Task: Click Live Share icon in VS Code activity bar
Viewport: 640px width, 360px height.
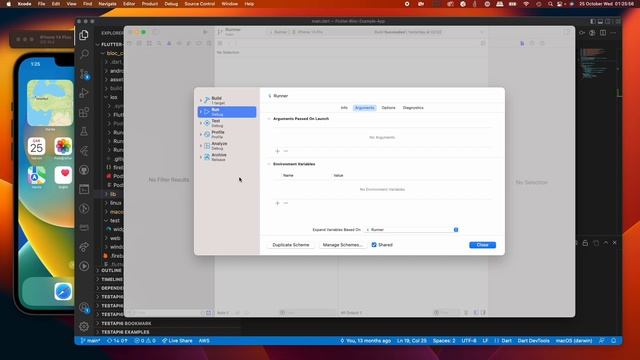Action: pyautogui.click(x=84, y=247)
